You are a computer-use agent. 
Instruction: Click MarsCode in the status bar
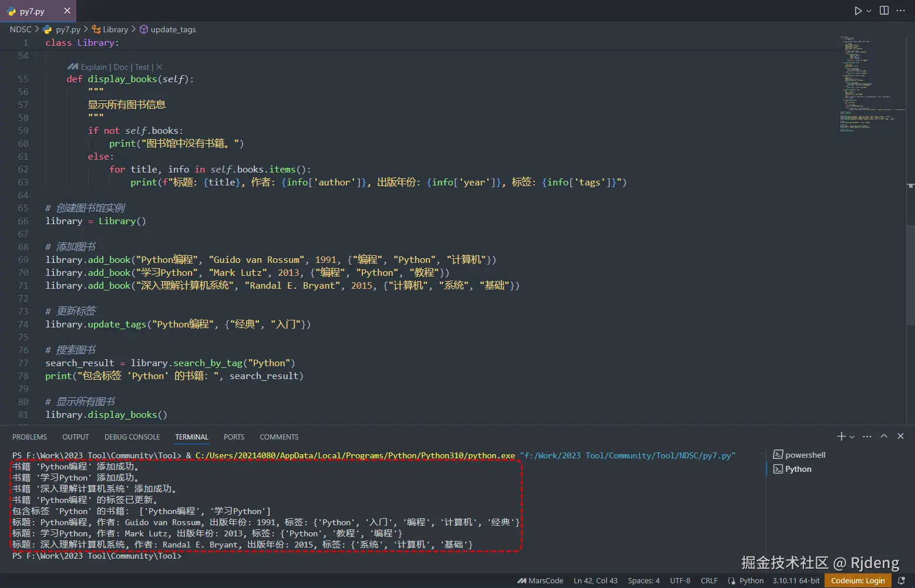tap(540, 581)
